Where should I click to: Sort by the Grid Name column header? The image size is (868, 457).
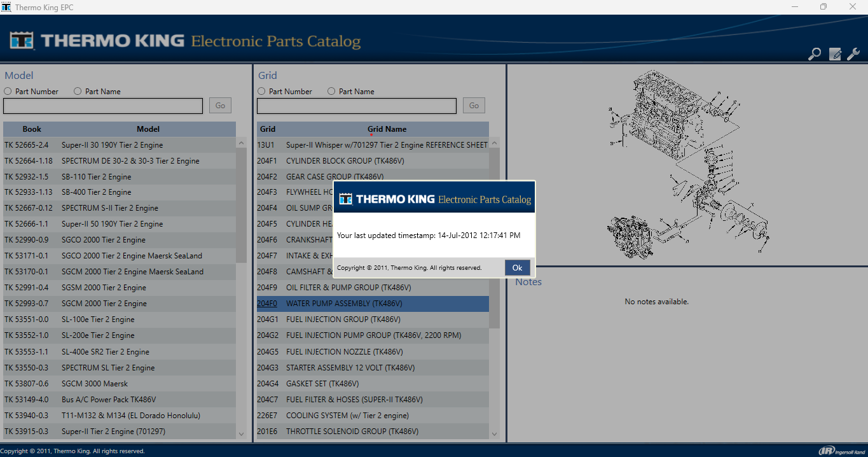point(387,129)
